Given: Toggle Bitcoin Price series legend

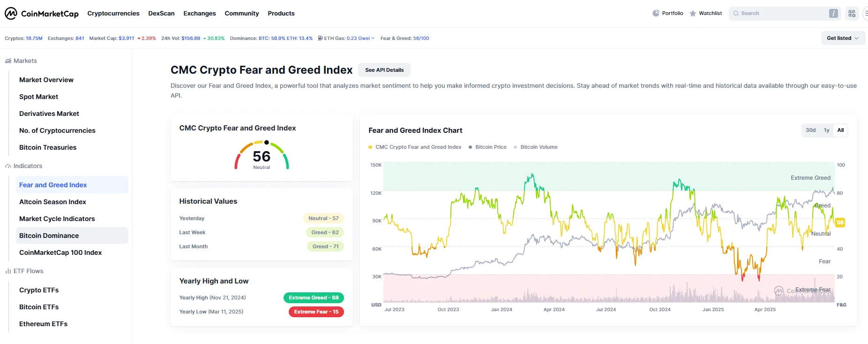Looking at the screenshot, I should (487, 147).
